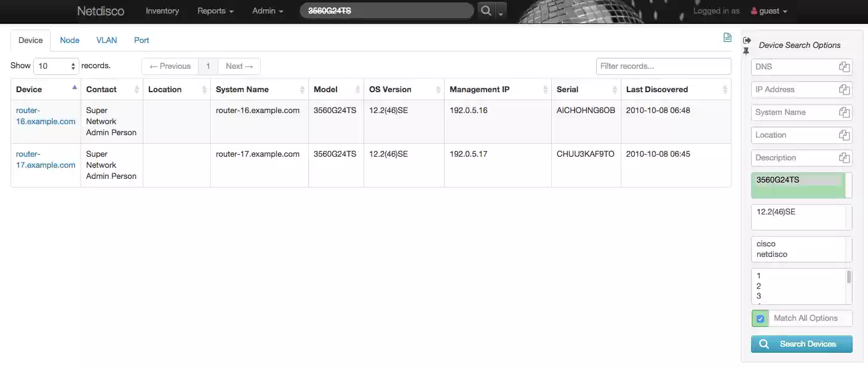Open the Reports dropdown menu
Viewport: 868px width, 370px height.
coord(214,10)
